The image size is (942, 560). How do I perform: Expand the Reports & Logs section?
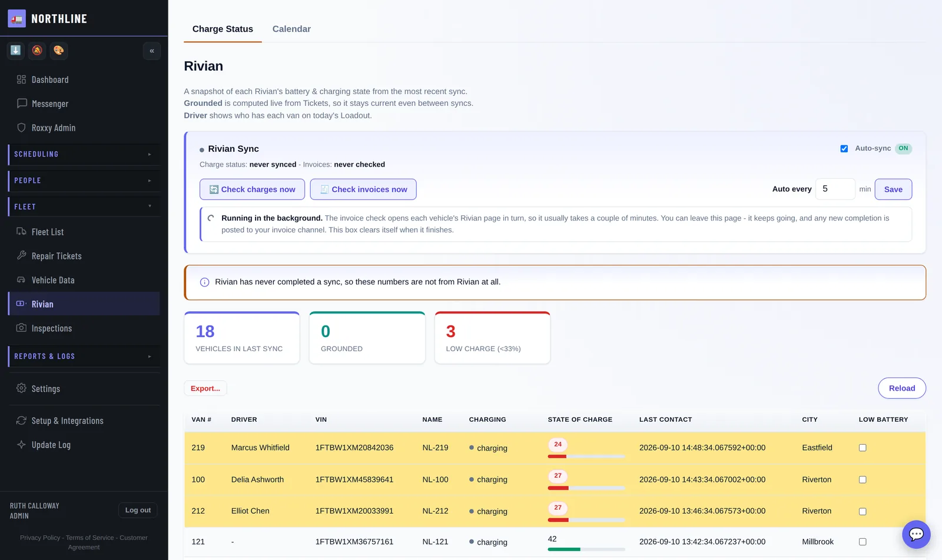pyautogui.click(x=84, y=356)
